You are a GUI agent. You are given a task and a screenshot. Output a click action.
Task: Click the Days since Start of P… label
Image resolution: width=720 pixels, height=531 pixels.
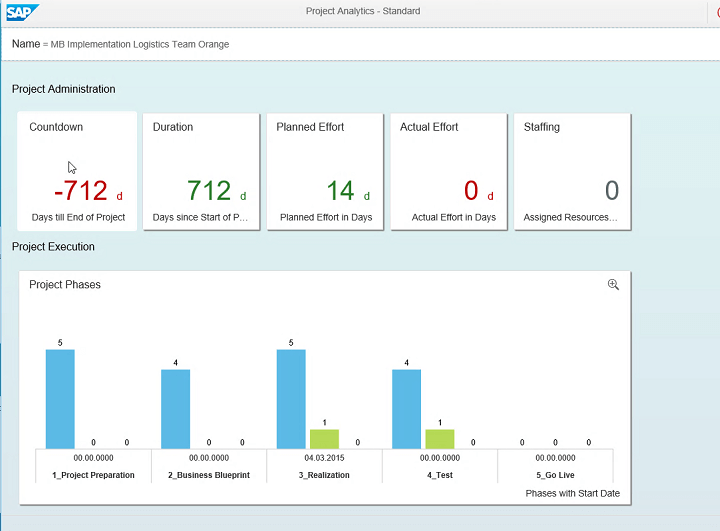[200, 217]
